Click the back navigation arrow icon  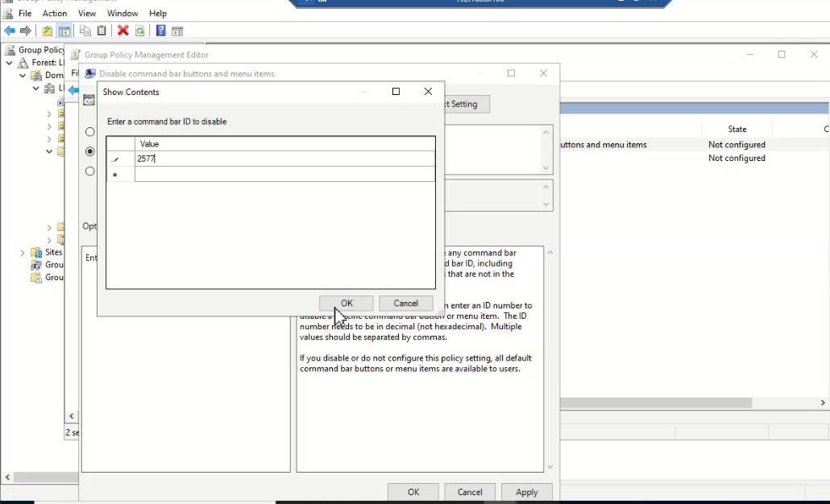coord(10,31)
